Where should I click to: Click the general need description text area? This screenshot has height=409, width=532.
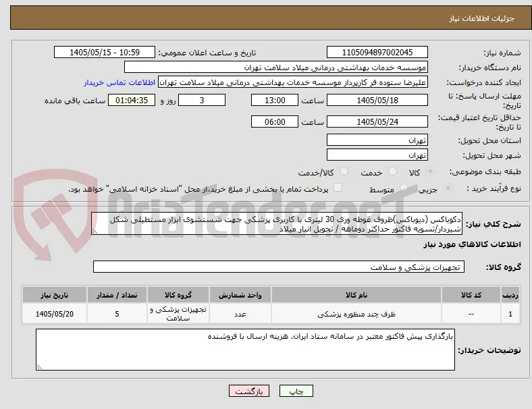[x=277, y=224]
